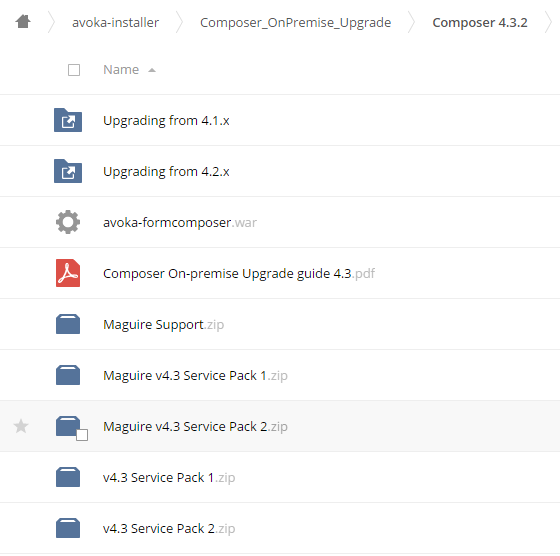This screenshot has height=556, width=560.
Task: Select Composer 4.3.2 breadcrumb
Action: (480, 22)
